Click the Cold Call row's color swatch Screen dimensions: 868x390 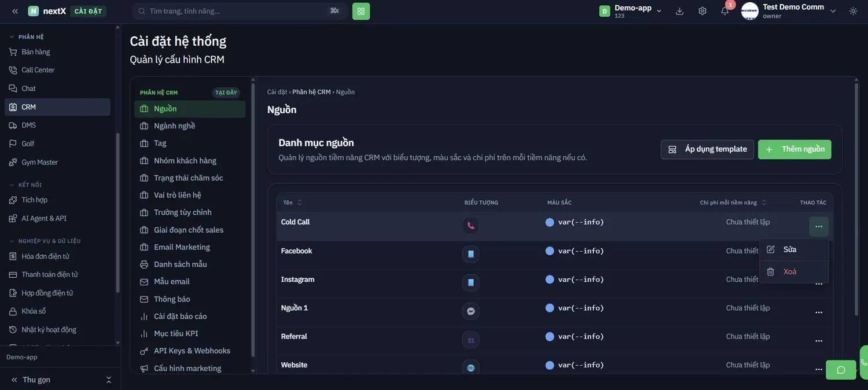click(550, 222)
